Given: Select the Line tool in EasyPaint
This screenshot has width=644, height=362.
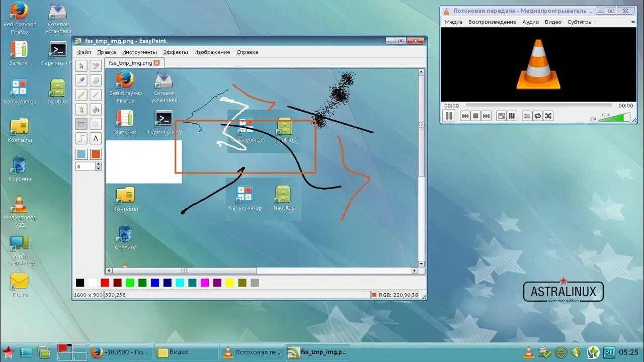Looking at the screenshot, I should [96, 95].
